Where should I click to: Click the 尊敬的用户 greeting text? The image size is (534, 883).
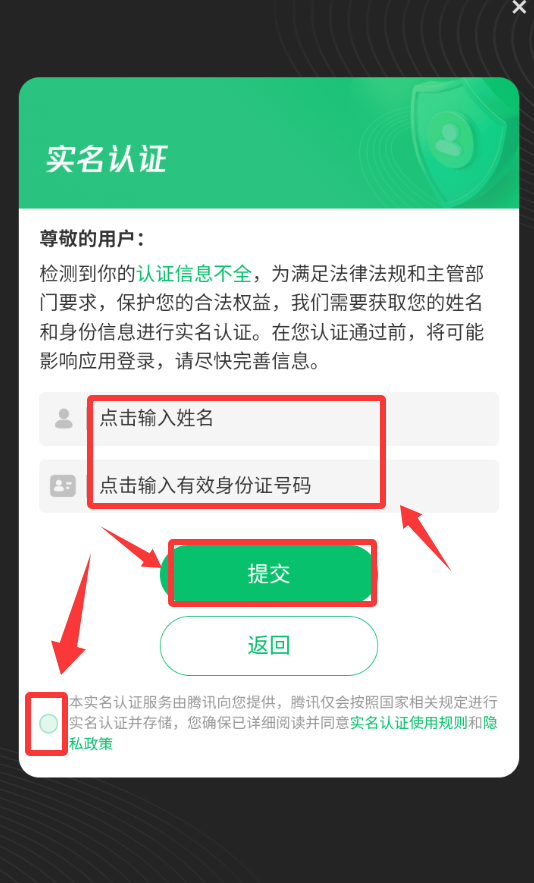tap(92, 238)
